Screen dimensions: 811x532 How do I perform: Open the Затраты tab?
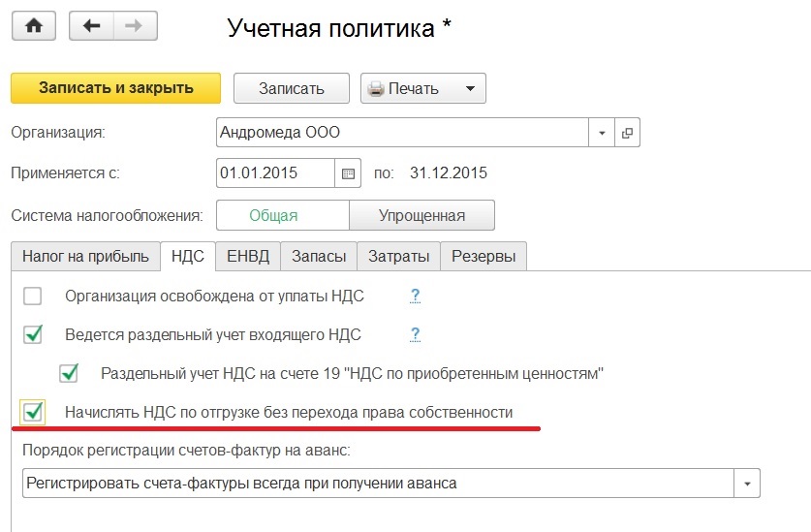(x=399, y=256)
